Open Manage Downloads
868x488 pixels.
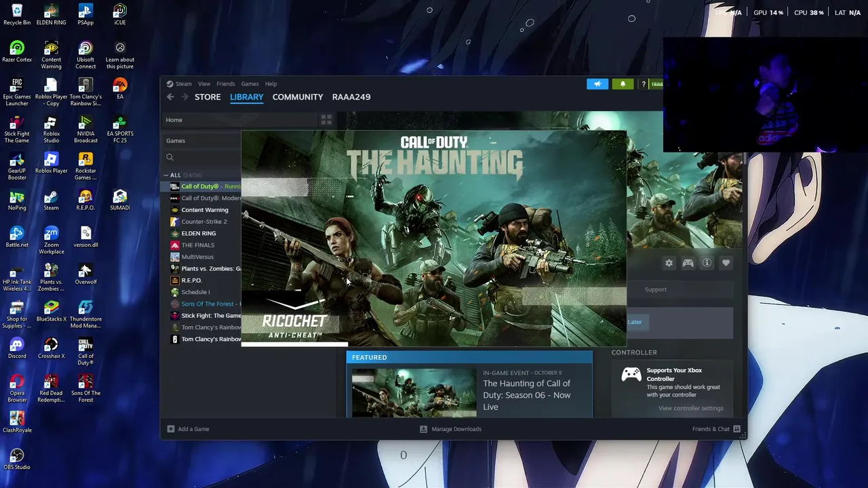click(450, 429)
